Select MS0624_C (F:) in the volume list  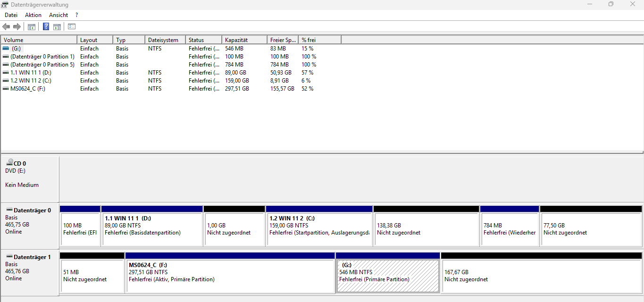pos(28,88)
